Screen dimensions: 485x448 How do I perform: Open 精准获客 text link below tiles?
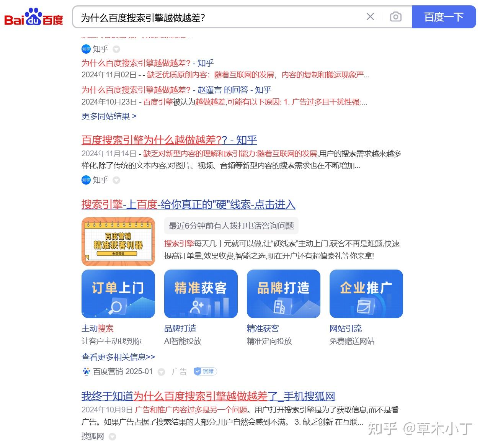tap(263, 329)
